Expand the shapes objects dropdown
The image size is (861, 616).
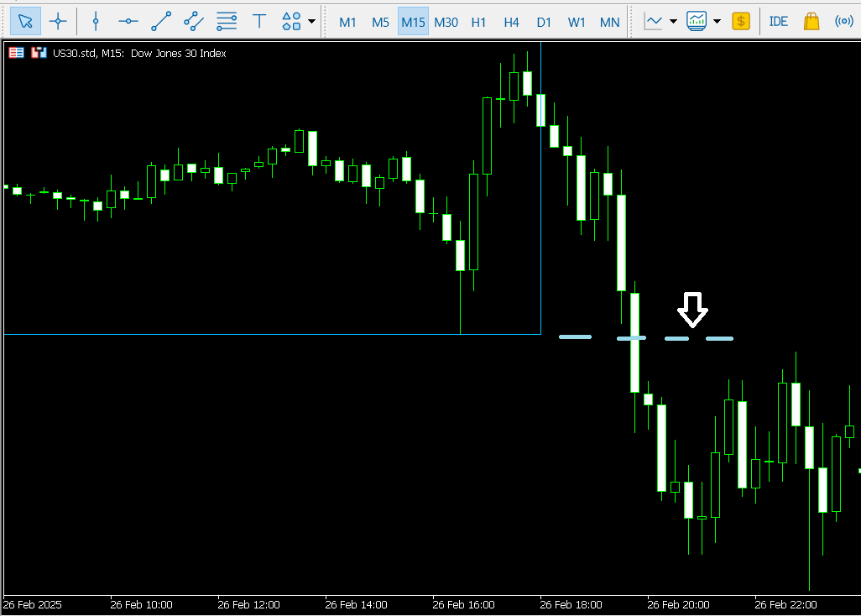(312, 21)
